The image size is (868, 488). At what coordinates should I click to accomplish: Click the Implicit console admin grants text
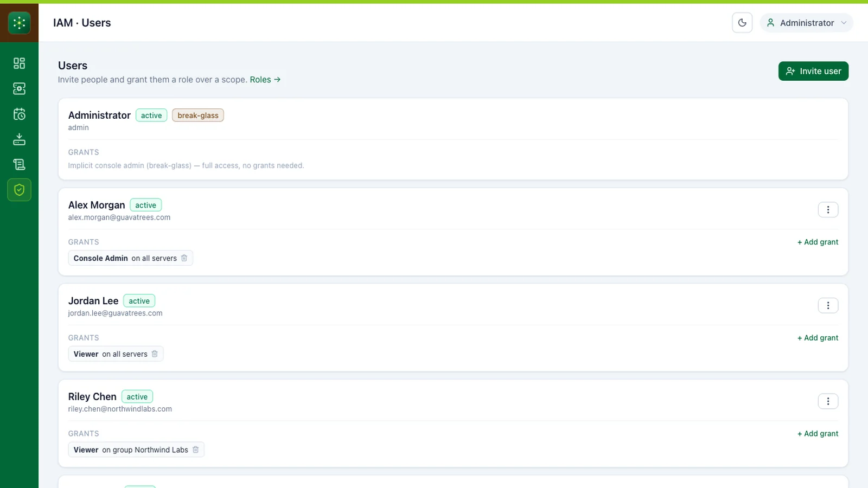coord(186,165)
